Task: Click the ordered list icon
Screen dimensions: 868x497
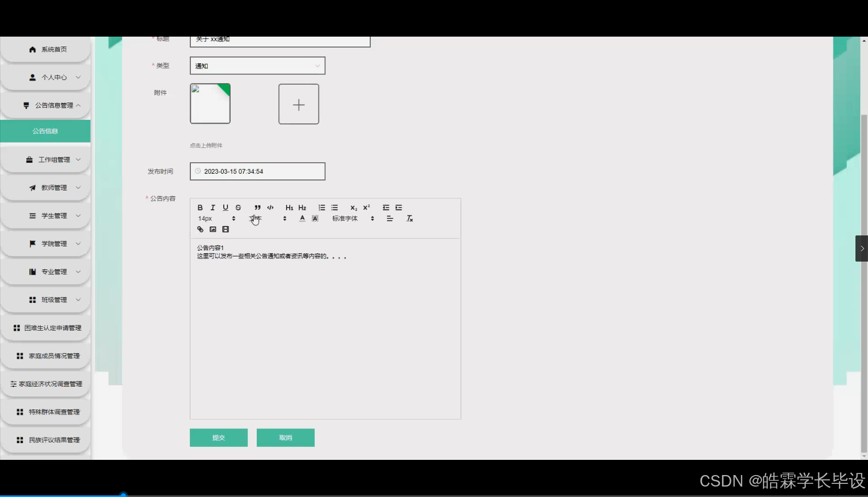Action: 322,208
